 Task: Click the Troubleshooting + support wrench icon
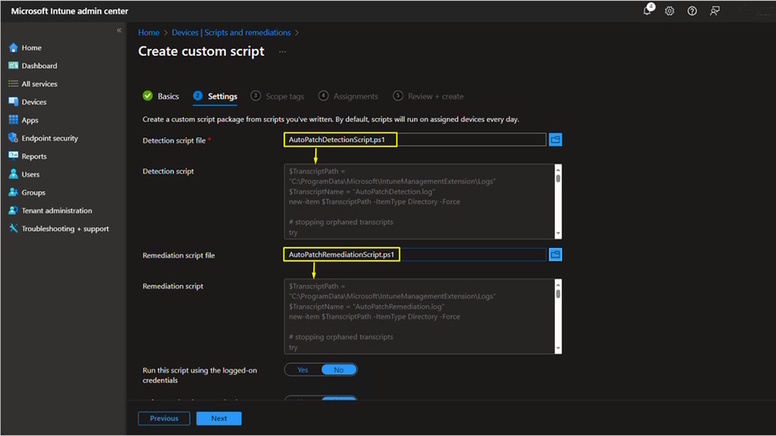click(x=13, y=228)
